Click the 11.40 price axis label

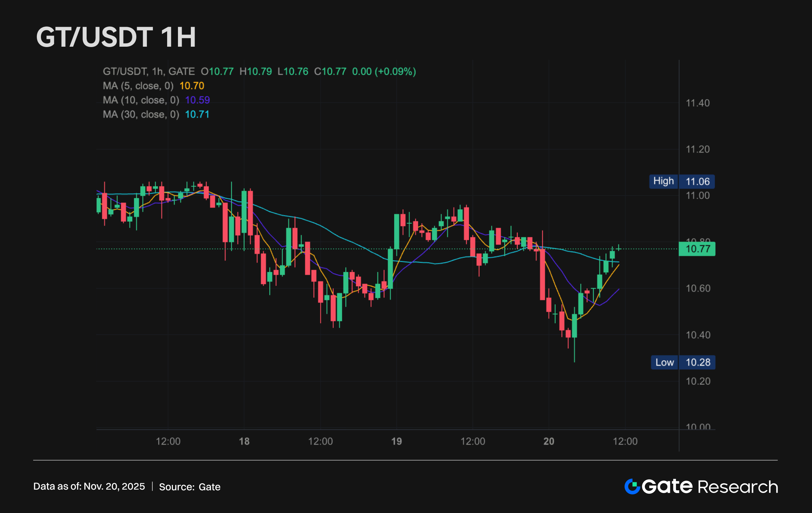coord(698,103)
